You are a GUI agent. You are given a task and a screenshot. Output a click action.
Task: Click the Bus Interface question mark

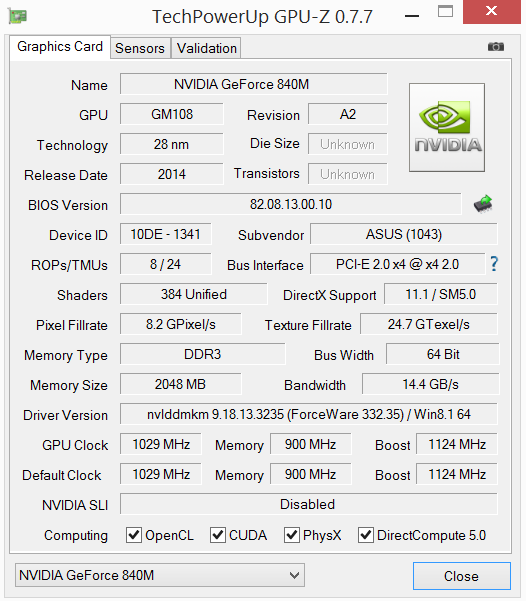494,264
